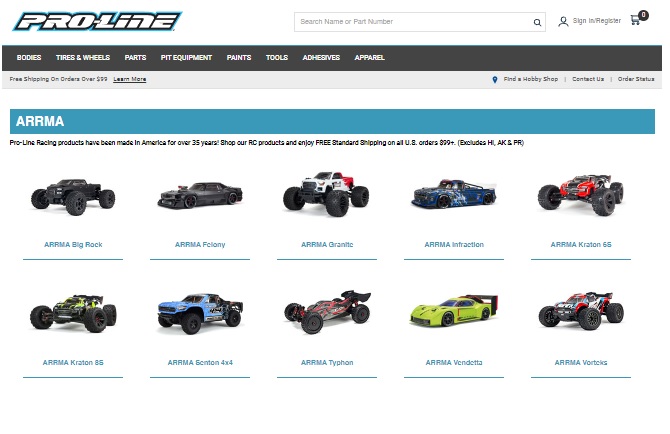Click the Find a Hobby Shop pin icon
Viewport: 670px width, 434px height.
click(x=495, y=79)
